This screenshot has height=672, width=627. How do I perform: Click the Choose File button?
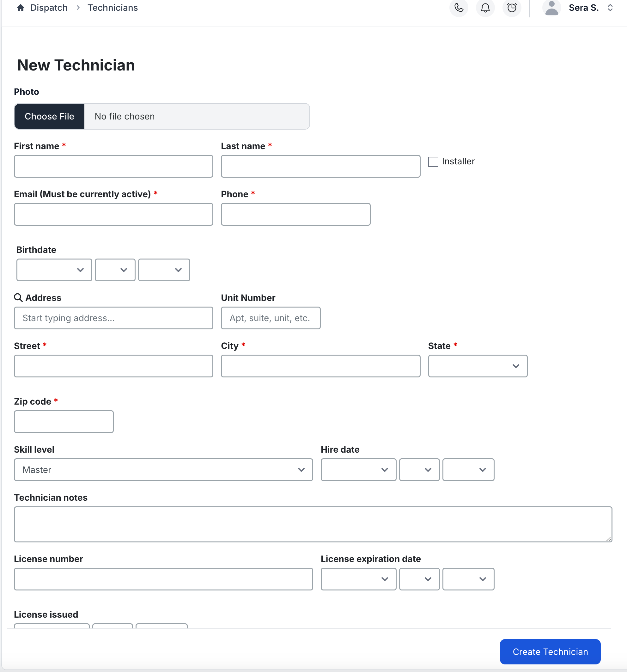click(49, 116)
